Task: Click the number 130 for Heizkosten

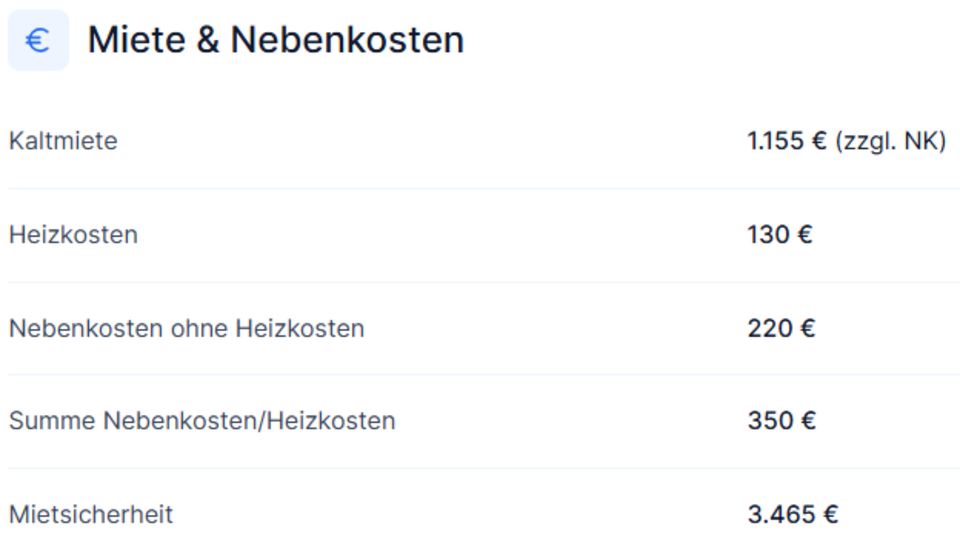Action: pos(767,235)
